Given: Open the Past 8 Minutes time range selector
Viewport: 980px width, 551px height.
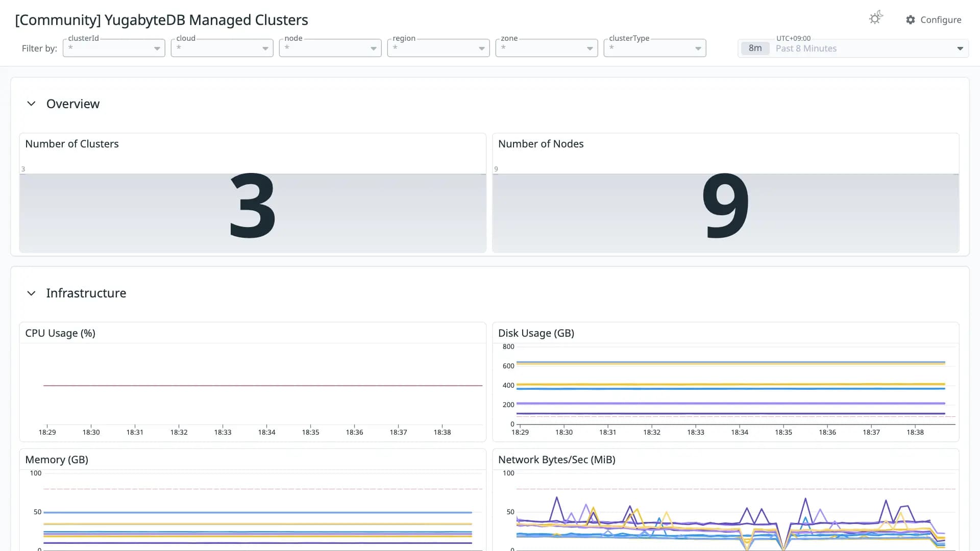Looking at the screenshot, I should (853, 48).
